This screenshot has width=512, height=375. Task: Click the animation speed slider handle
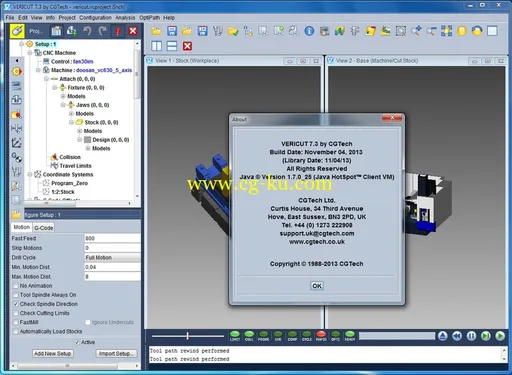[x=188, y=336]
